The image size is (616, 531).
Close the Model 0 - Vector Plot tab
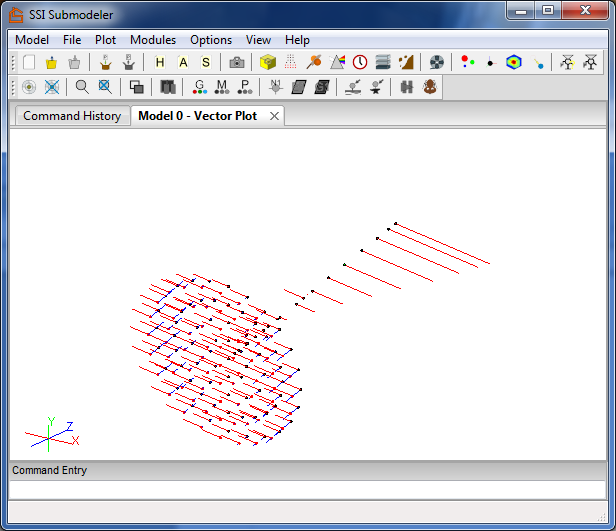[275, 116]
